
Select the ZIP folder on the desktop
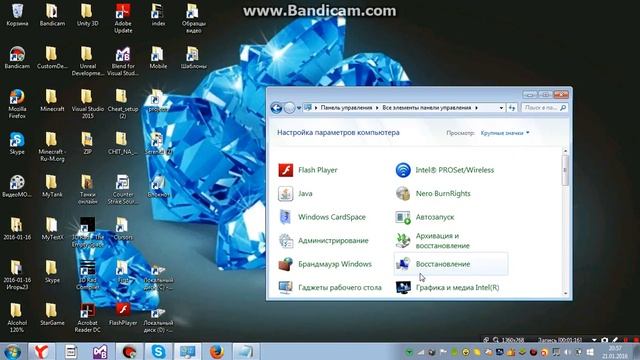coord(87,143)
